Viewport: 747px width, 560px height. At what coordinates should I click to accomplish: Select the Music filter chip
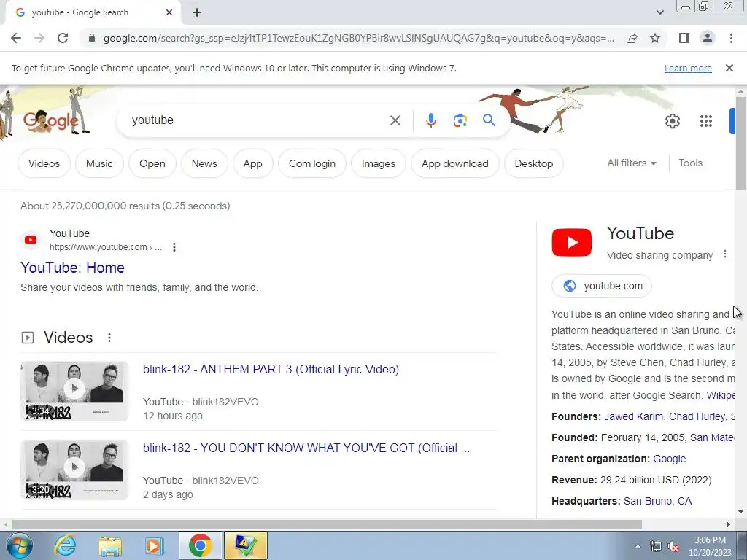click(x=99, y=163)
